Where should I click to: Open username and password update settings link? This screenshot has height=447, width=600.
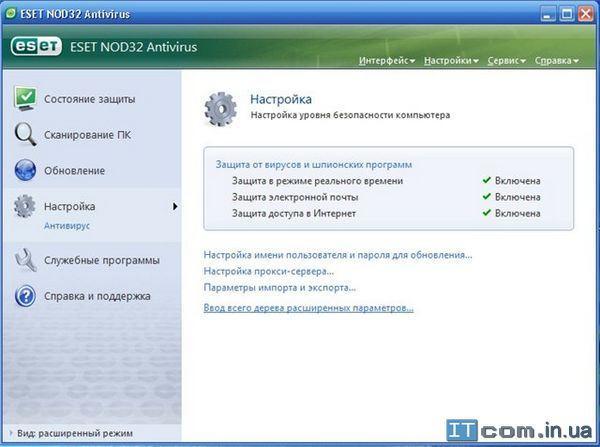coord(337,255)
